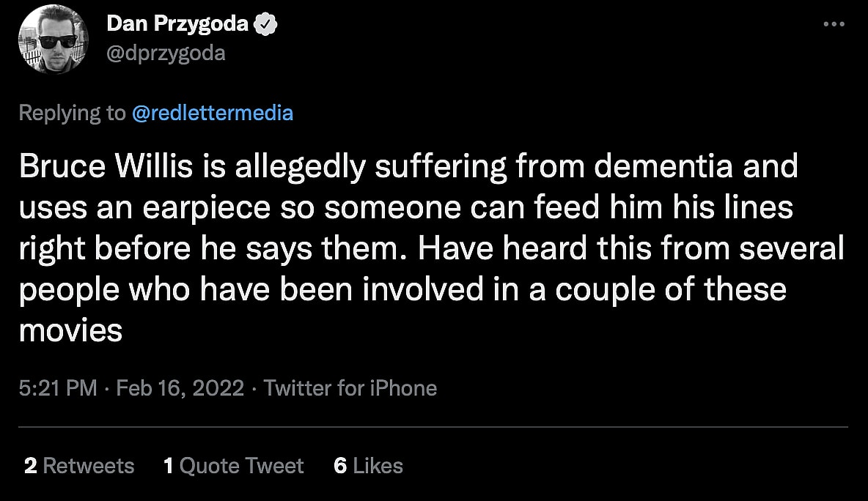View the Quote Tweet list
This screenshot has height=501, width=868.
[x=242, y=466]
